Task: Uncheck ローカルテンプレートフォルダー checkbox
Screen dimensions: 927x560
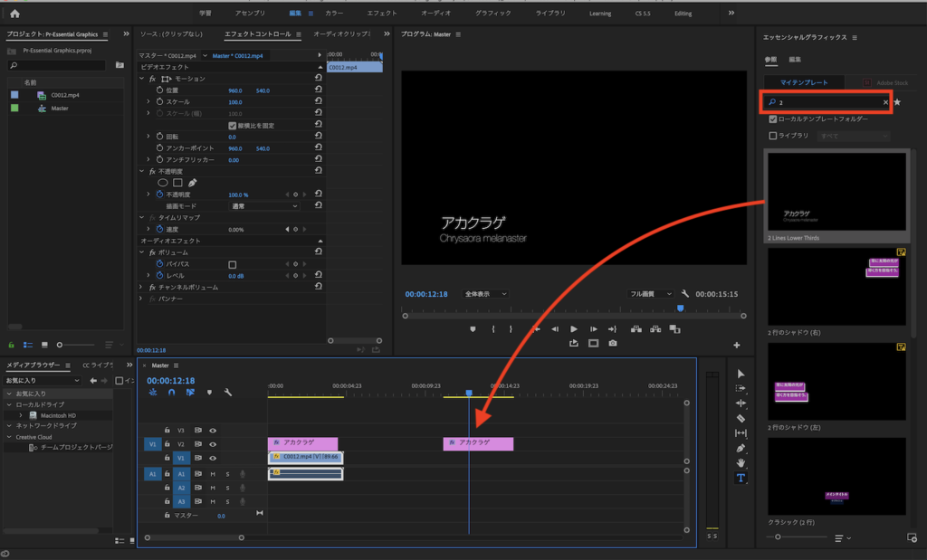Action: 772,119
